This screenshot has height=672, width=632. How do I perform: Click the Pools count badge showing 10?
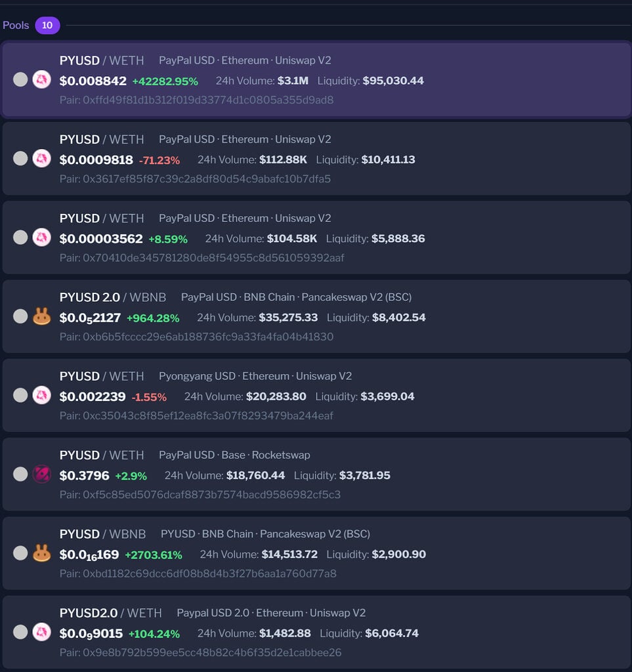point(47,26)
